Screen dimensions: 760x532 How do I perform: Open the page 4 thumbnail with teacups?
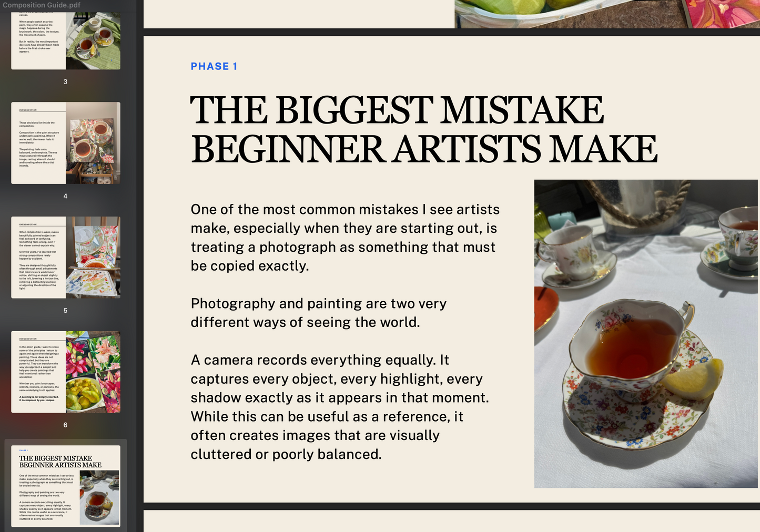66,143
